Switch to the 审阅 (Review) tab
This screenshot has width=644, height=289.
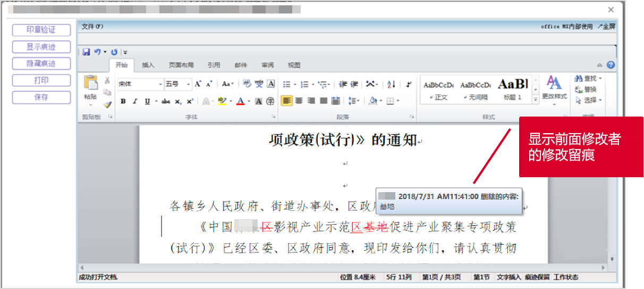click(267, 65)
